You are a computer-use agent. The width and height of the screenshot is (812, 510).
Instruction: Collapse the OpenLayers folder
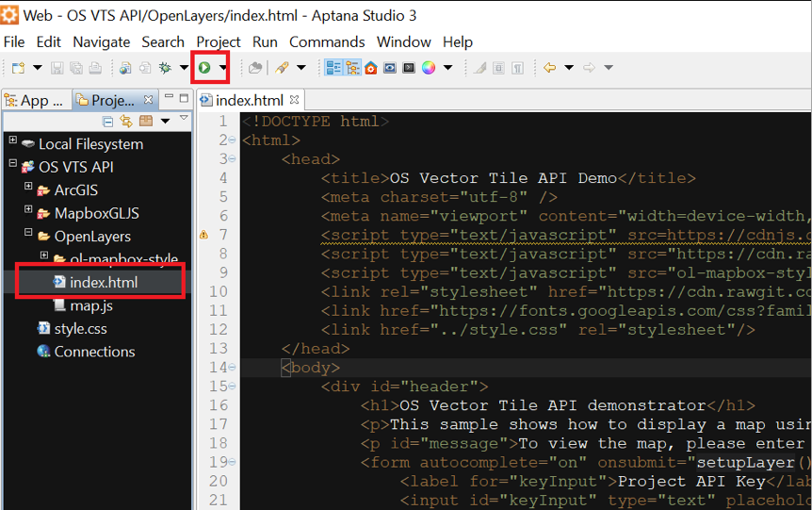pyautogui.click(x=28, y=232)
